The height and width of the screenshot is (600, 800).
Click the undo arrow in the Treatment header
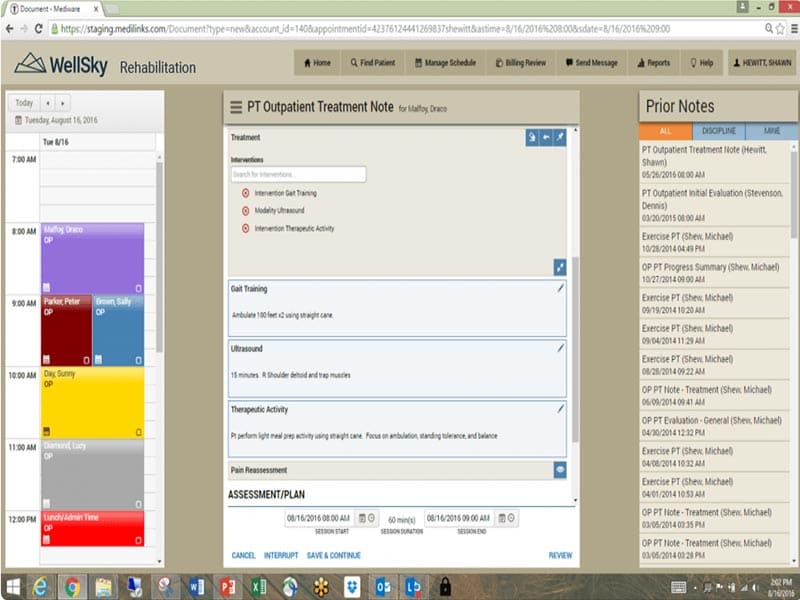pos(546,137)
